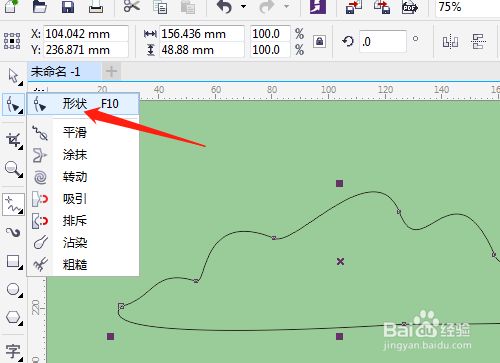
Task: Open the 75% zoom level box
Action: [468, 7]
